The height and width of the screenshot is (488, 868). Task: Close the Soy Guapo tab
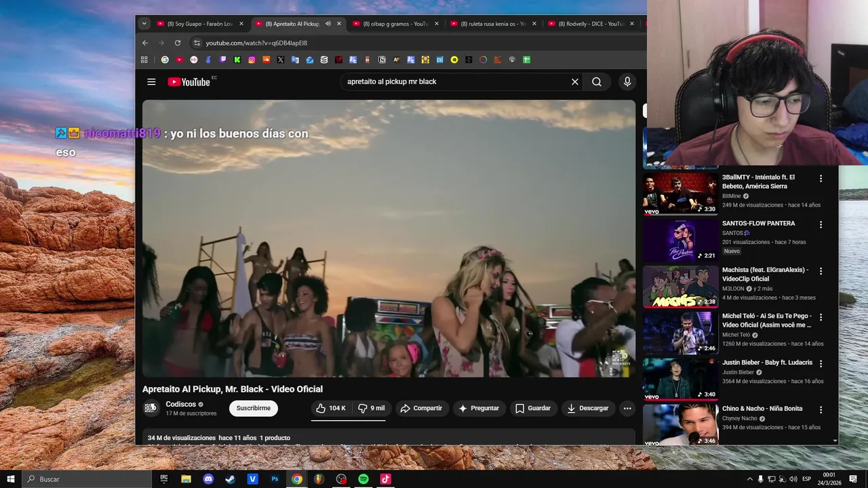[x=241, y=24]
